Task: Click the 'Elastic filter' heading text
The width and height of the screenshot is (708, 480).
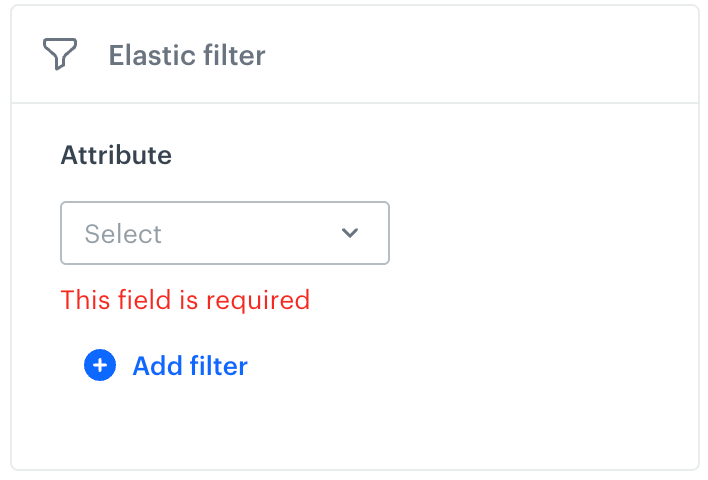Action: pos(187,54)
